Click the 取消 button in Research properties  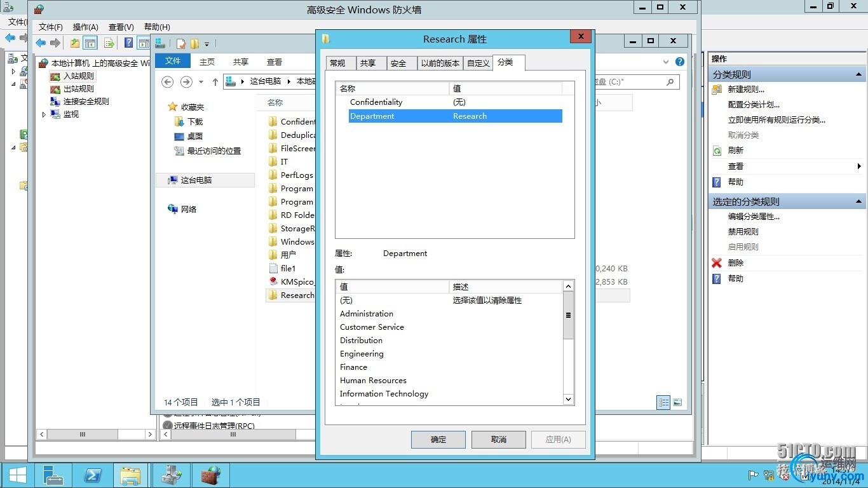coord(499,439)
